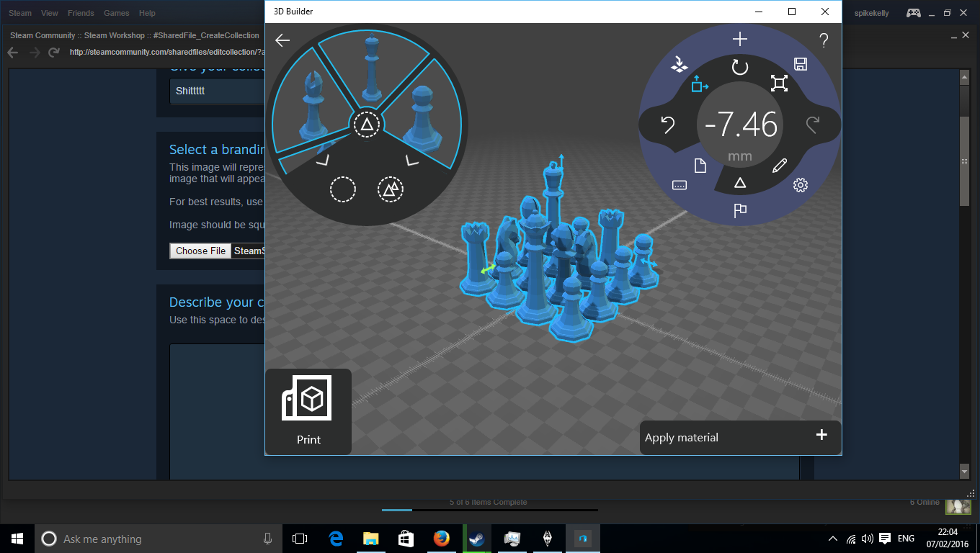980x553 pixels.
Task: Open Firefox from the taskbar
Action: point(441,539)
